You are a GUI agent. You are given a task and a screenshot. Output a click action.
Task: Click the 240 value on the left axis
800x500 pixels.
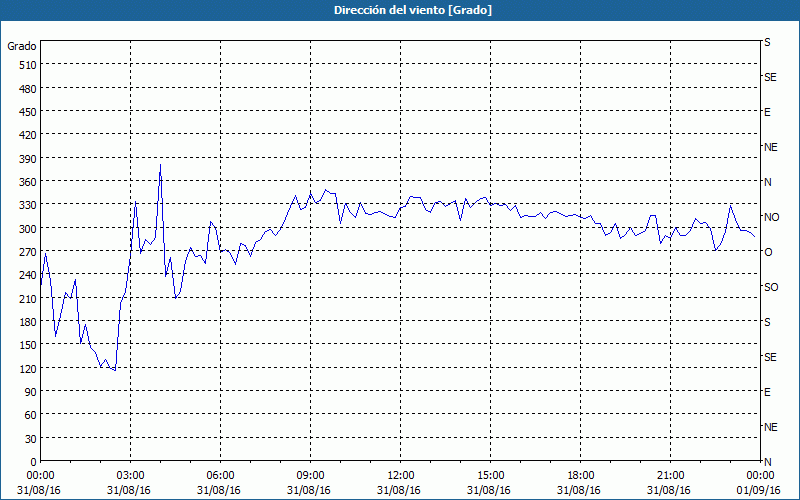[28, 275]
